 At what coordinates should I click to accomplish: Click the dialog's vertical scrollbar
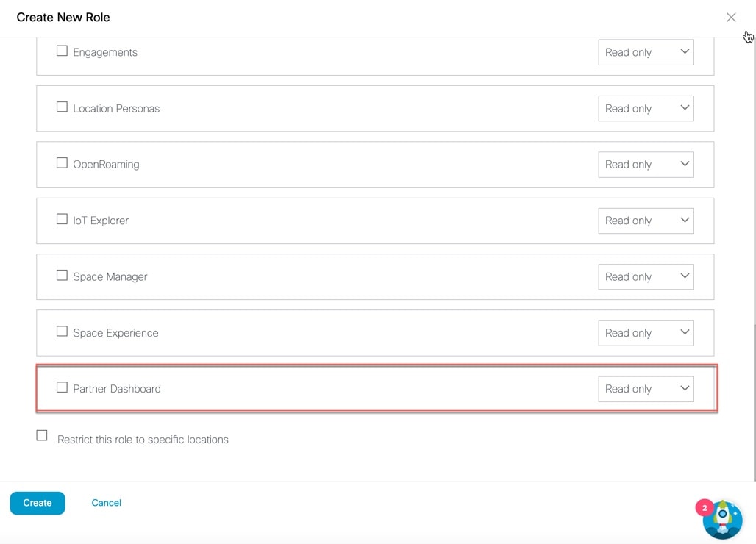click(754, 402)
